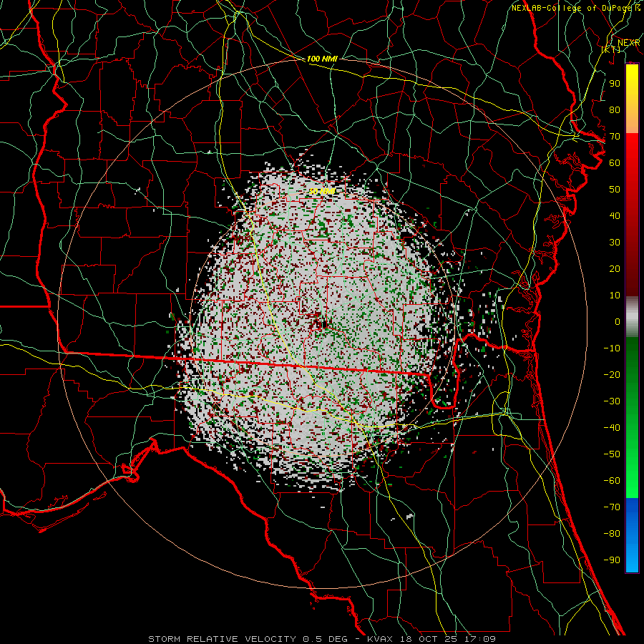Click the blue bottom segment of the color bar
The width and height of the screenshot is (644, 644).
pos(632,535)
